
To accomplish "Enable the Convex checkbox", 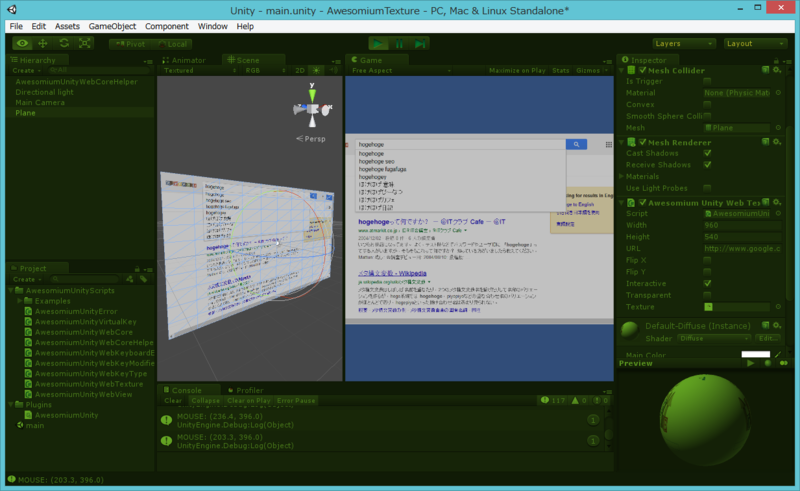I will [707, 105].
